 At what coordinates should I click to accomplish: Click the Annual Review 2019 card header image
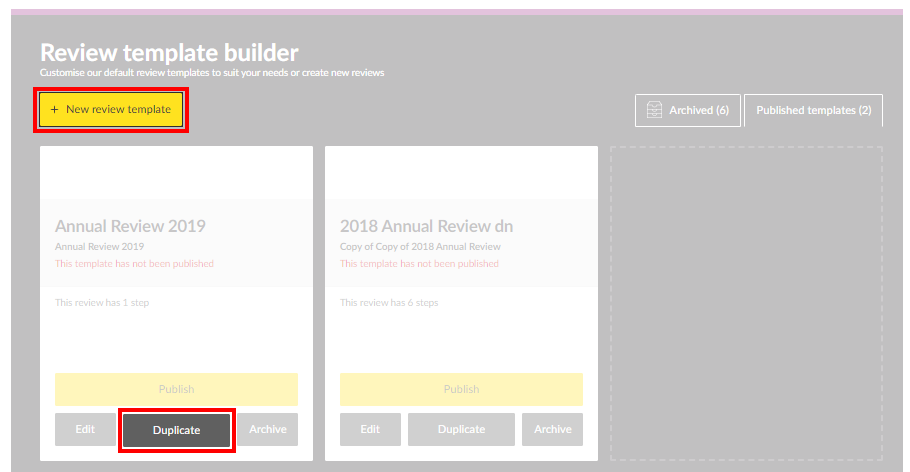(176, 173)
